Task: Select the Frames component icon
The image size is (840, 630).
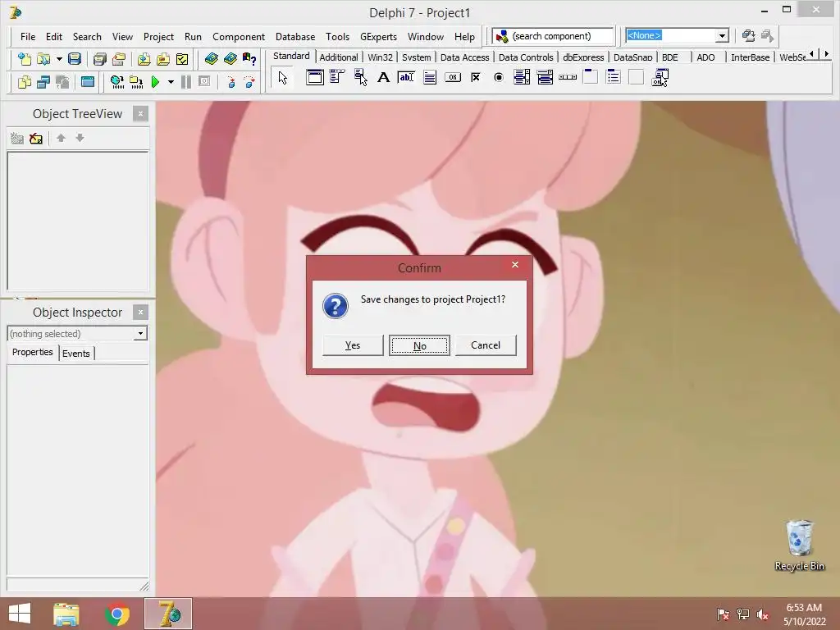Action: pos(315,78)
